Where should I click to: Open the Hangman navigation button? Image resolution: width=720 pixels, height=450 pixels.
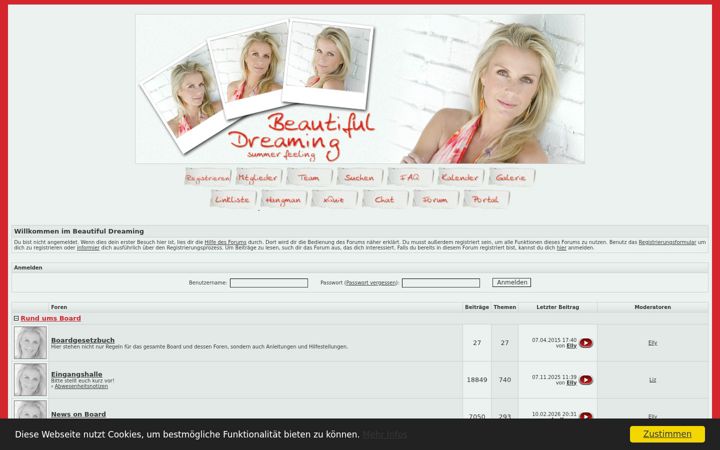(284, 199)
